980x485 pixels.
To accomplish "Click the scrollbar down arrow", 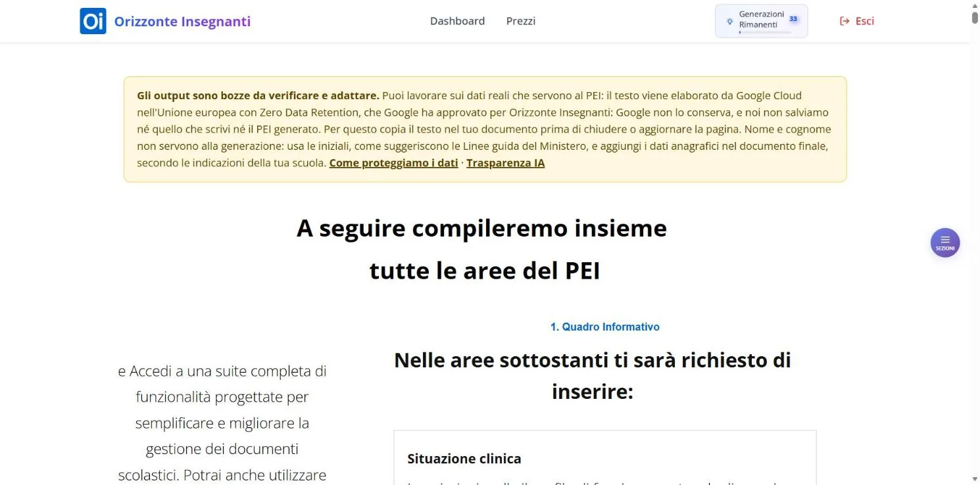I will [975, 478].
